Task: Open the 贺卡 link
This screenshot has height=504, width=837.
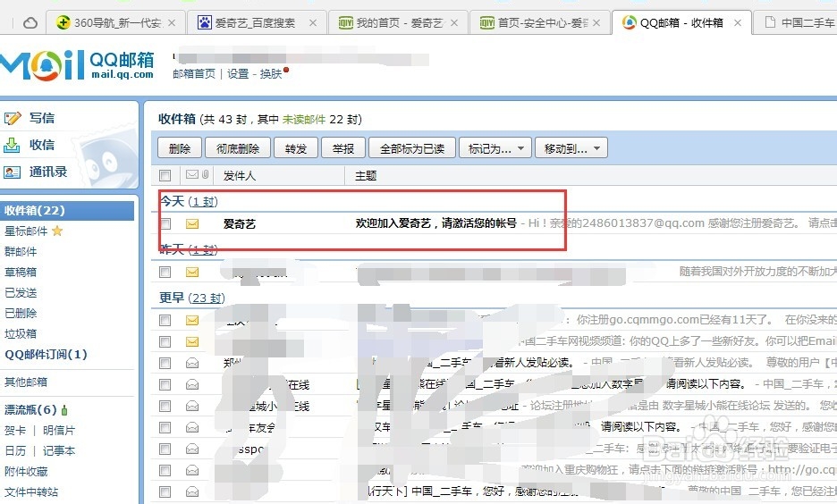Action: (15, 431)
